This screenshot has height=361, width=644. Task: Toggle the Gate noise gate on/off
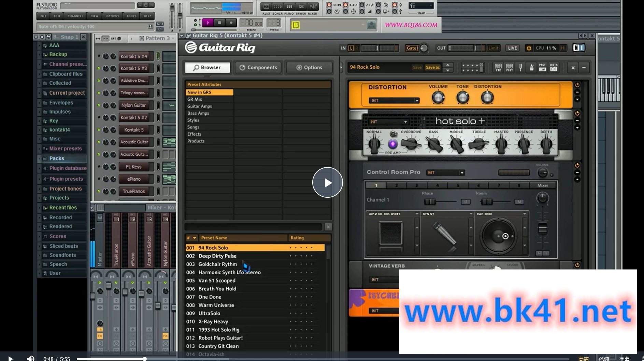pyautogui.click(x=412, y=48)
